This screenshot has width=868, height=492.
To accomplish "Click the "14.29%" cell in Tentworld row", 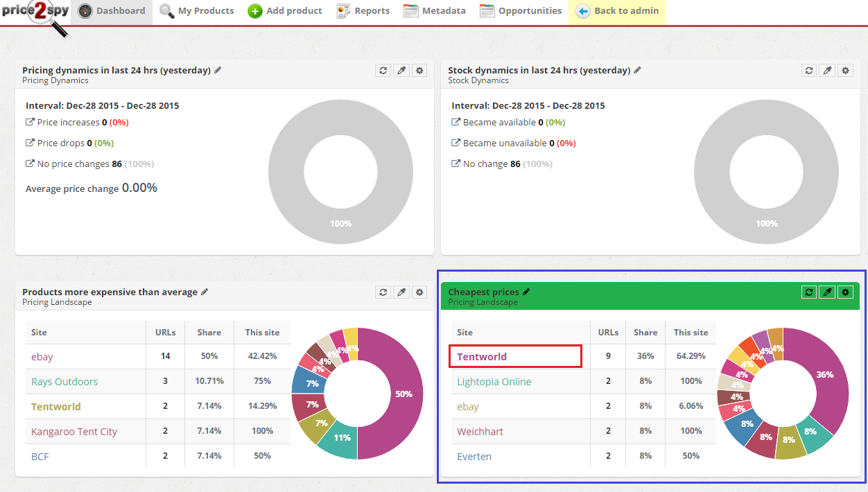I will tap(262, 406).
